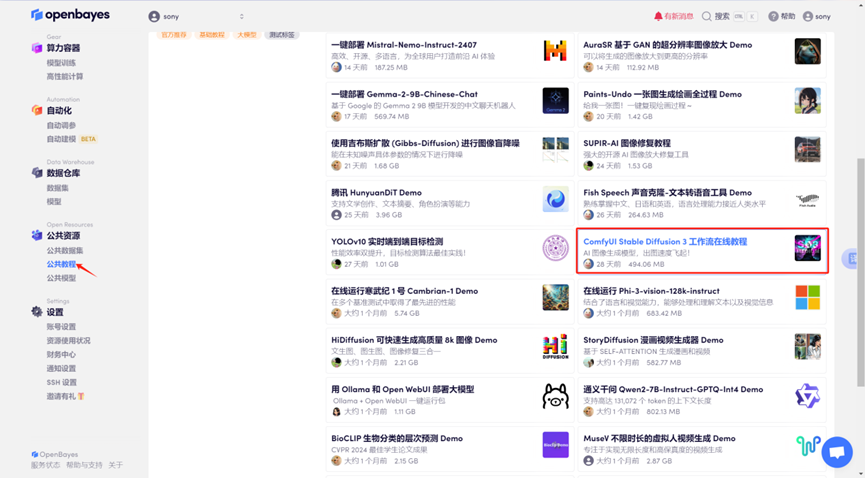Click the 数据仓库 section icon
Viewport: 865px width, 478px height.
click(x=37, y=173)
